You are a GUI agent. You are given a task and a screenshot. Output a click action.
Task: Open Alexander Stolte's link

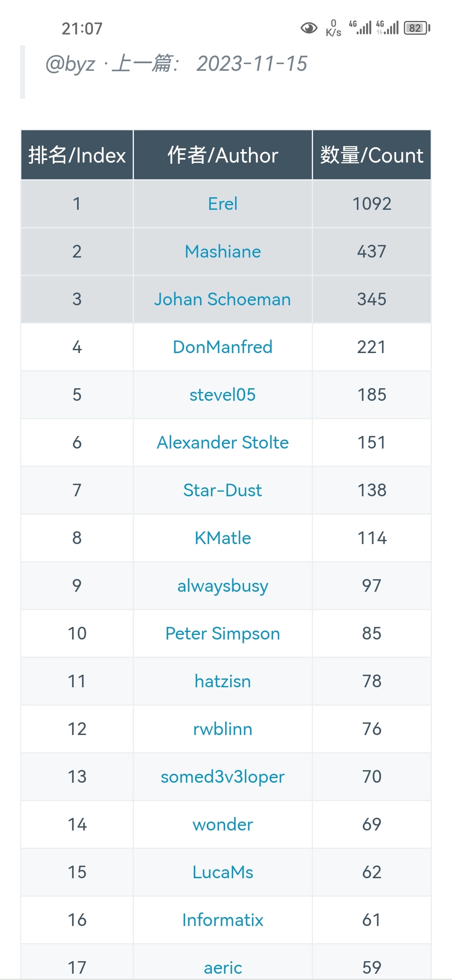(223, 443)
